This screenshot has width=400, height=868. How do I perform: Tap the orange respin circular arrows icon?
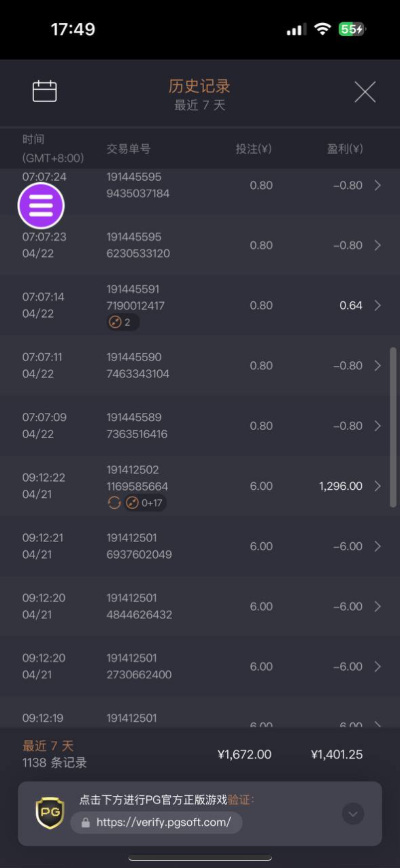tap(114, 503)
